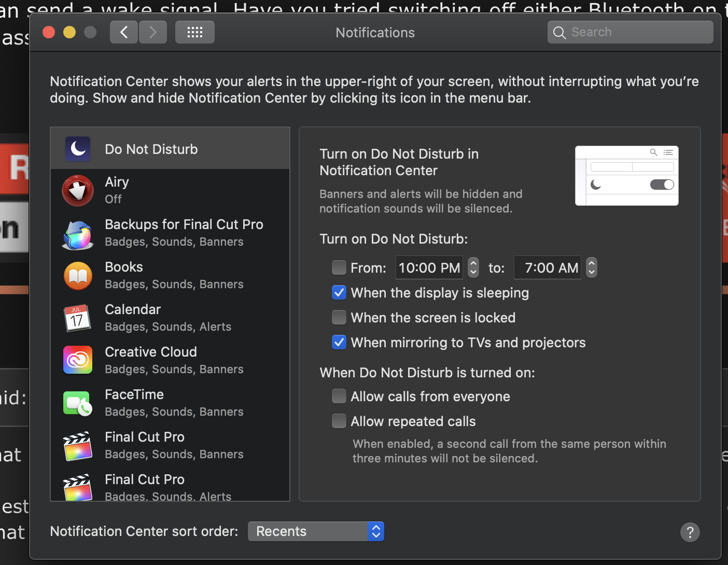Open Notification Center sort order dropdown
Image resolution: width=728 pixels, height=565 pixels.
[x=316, y=531]
